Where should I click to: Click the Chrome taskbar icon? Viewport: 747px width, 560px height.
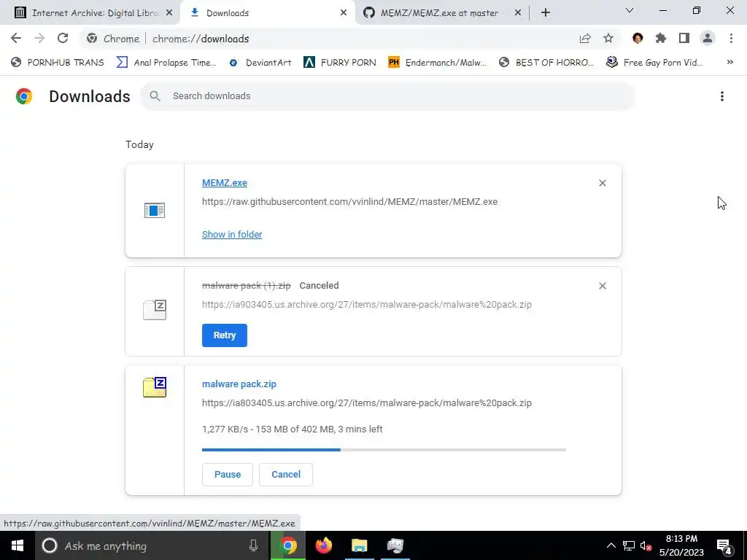[288, 545]
